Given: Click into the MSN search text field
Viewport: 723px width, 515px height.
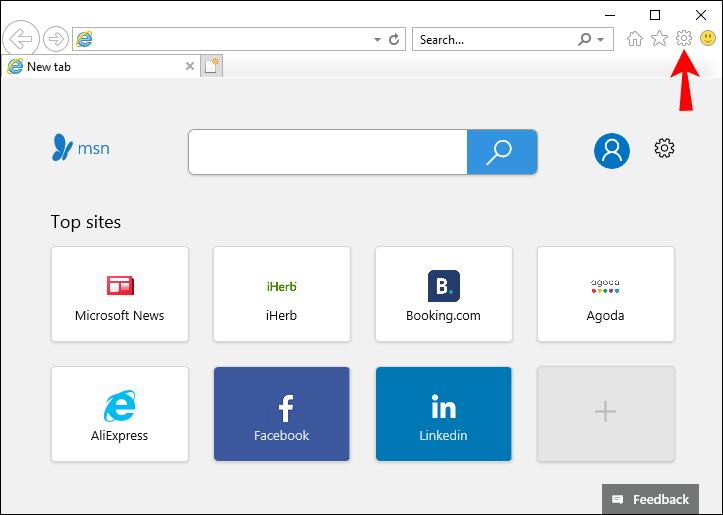Looking at the screenshot, I should coord(327,152).
